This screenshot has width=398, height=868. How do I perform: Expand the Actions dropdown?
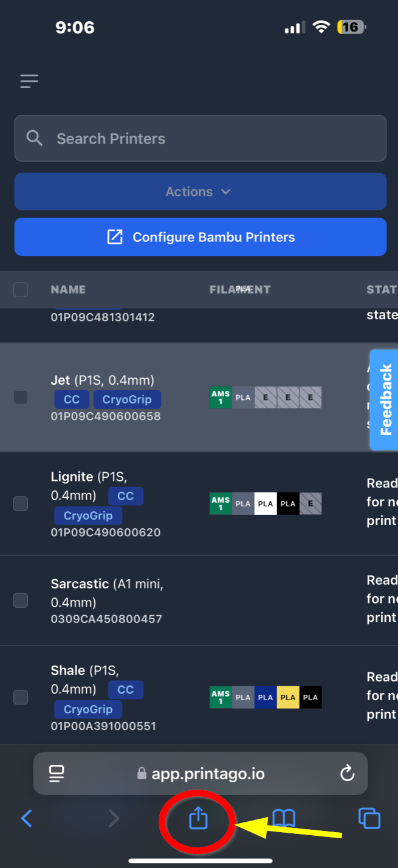(200, 191)
